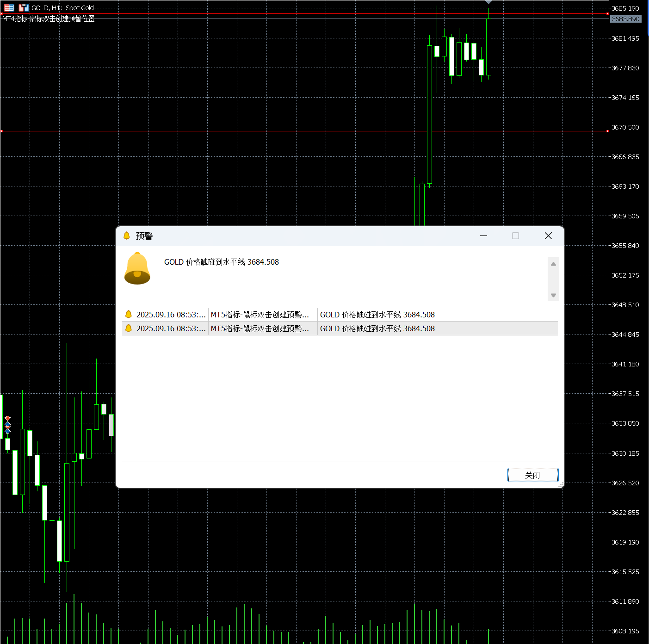Click bell icon in first alert row
The image size is (649, 644).
click(129, 315)
